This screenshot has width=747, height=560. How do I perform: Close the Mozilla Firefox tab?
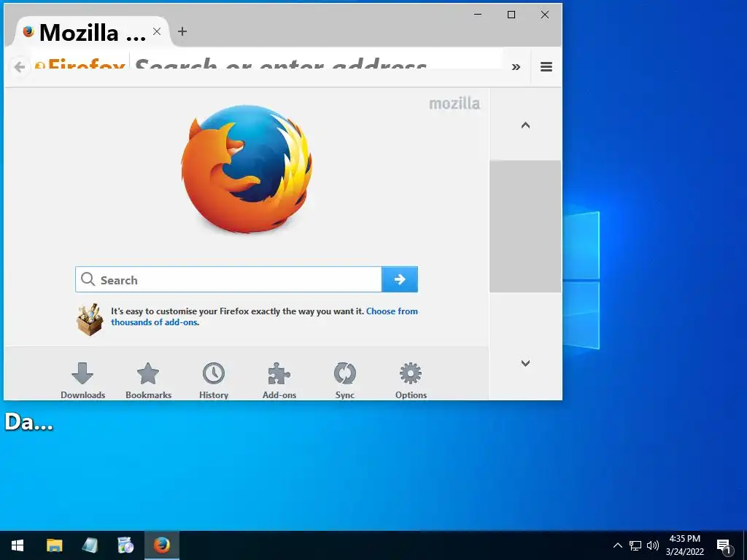pos(157,31)
